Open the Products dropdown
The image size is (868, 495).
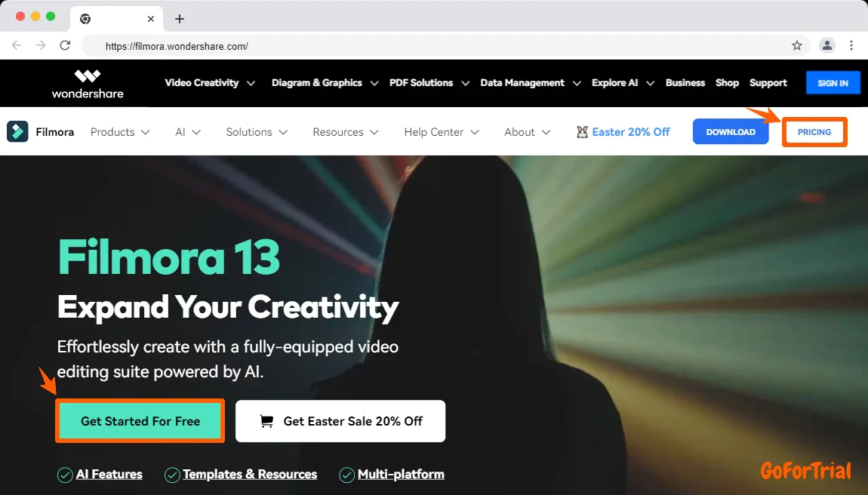pos(120,132)
